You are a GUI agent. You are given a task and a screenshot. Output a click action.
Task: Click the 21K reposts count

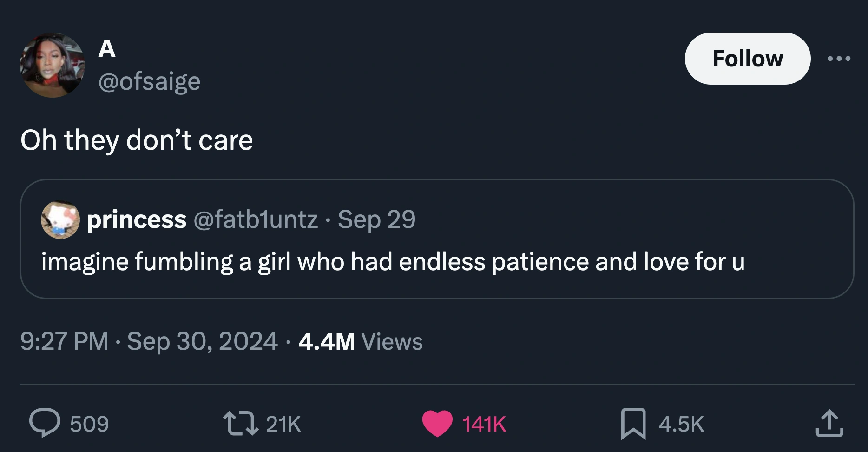283,424
